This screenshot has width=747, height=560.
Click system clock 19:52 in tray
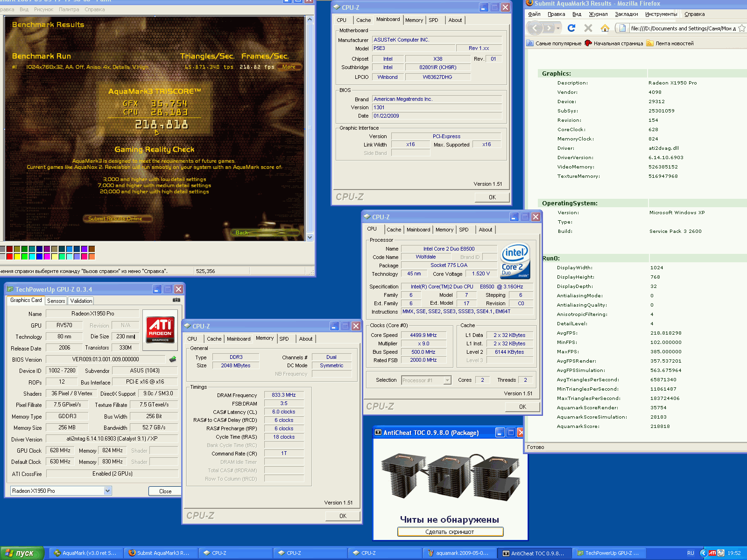point(734,553)
